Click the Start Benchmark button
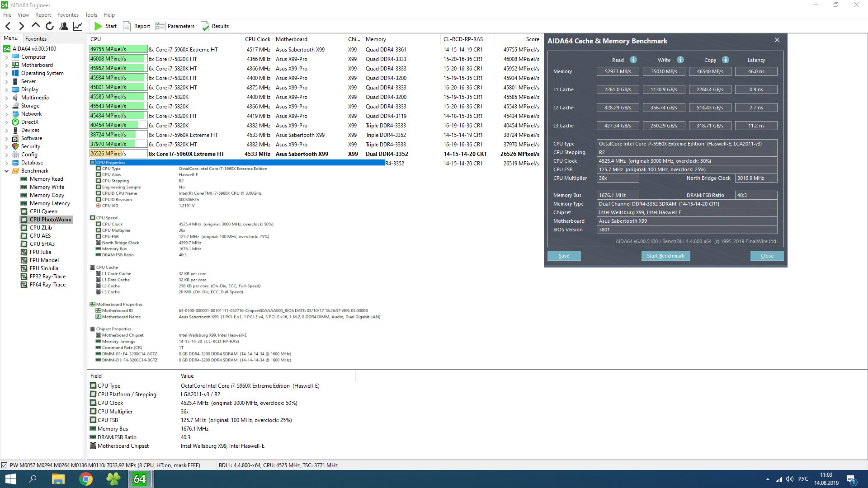 [665, 256]
